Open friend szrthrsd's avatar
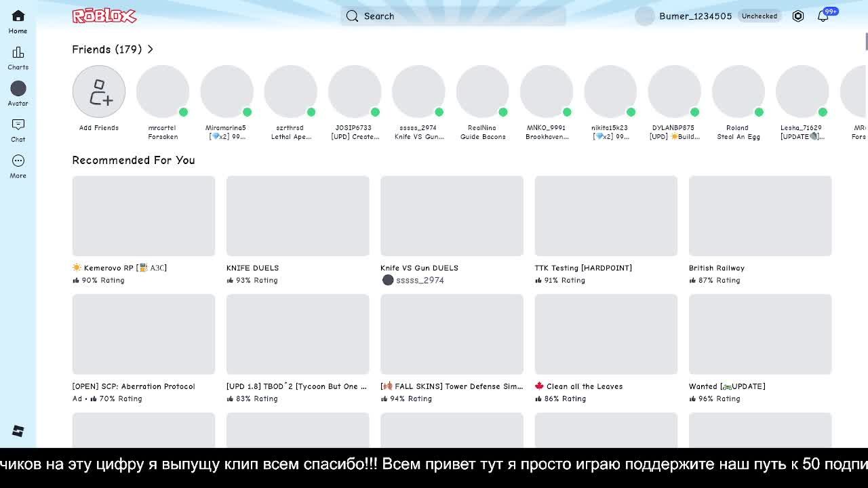Viewport: 868px width, 488px height. click(291, 91)
